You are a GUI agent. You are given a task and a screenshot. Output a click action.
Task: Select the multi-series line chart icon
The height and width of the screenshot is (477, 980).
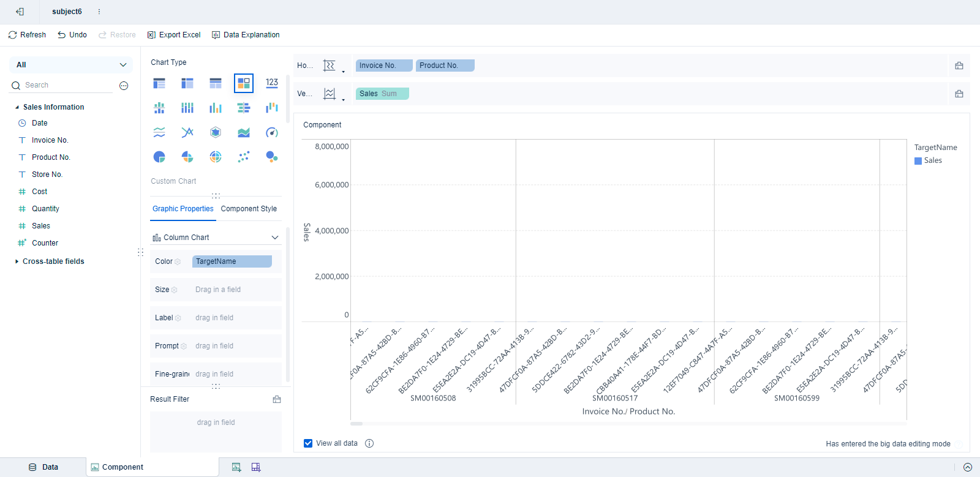tap(187, 132)
